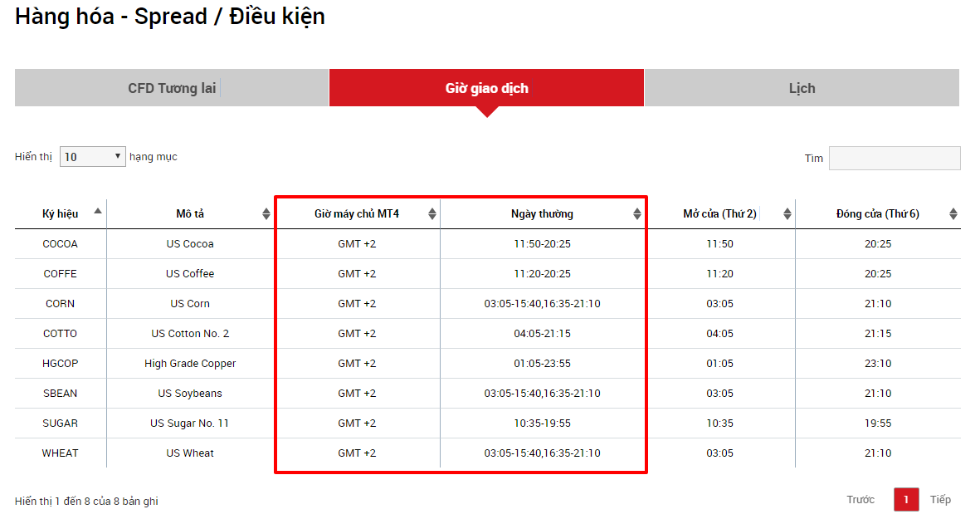Screen dimensions: 980x519
Task: Select the US Sugar No. 11 description
Action: [189, 424]
